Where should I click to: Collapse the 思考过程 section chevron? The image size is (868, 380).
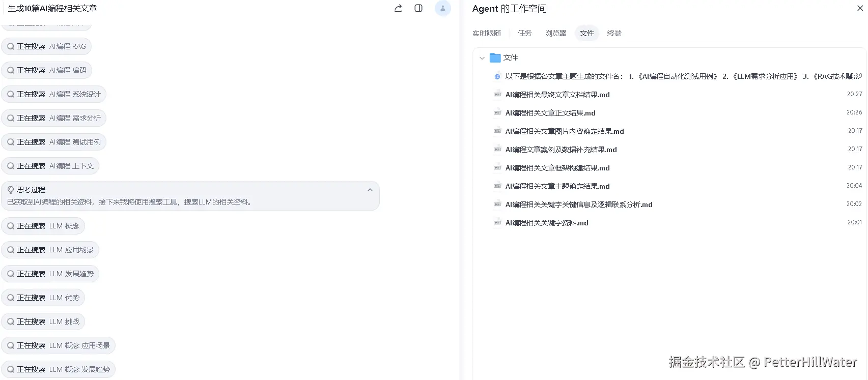[370, 190]
